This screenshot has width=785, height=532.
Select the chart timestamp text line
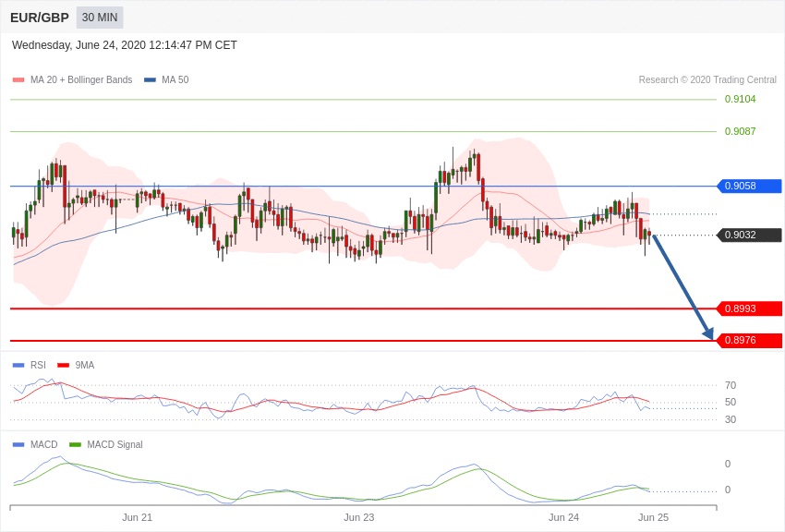pyautogui.click(x=124, y=45)
